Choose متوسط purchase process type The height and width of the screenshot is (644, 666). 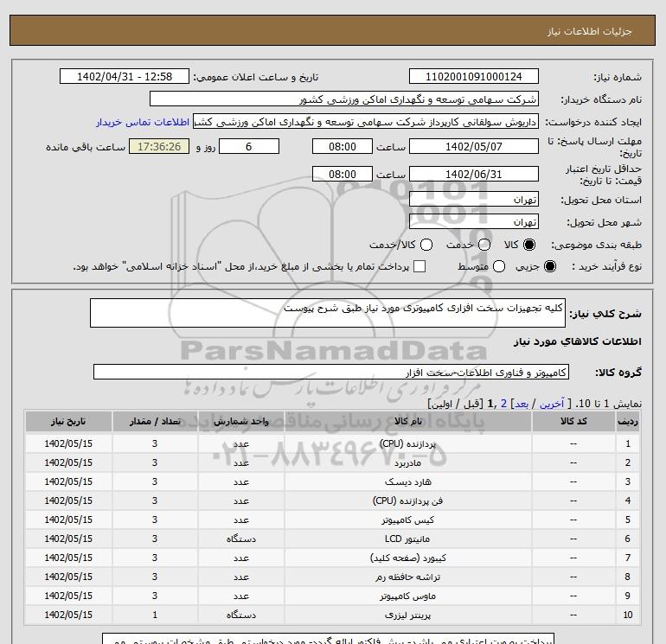pyautogui.click(x=499, y=266)
